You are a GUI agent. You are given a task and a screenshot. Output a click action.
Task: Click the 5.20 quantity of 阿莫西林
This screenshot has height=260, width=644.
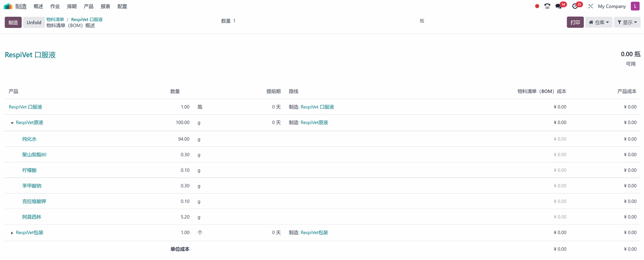185,217
